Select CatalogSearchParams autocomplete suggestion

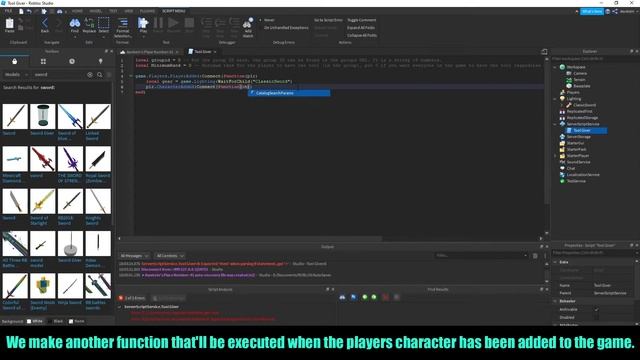click(289, 93)
